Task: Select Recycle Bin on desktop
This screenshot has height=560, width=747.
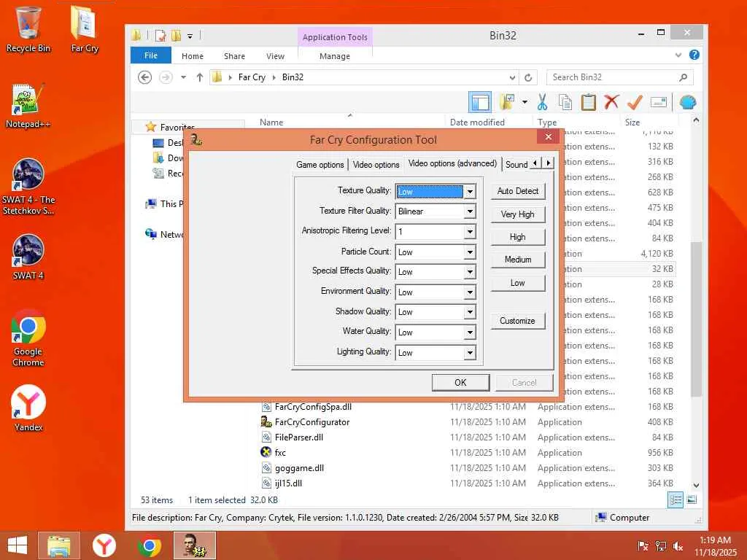Action: point(28,29)
